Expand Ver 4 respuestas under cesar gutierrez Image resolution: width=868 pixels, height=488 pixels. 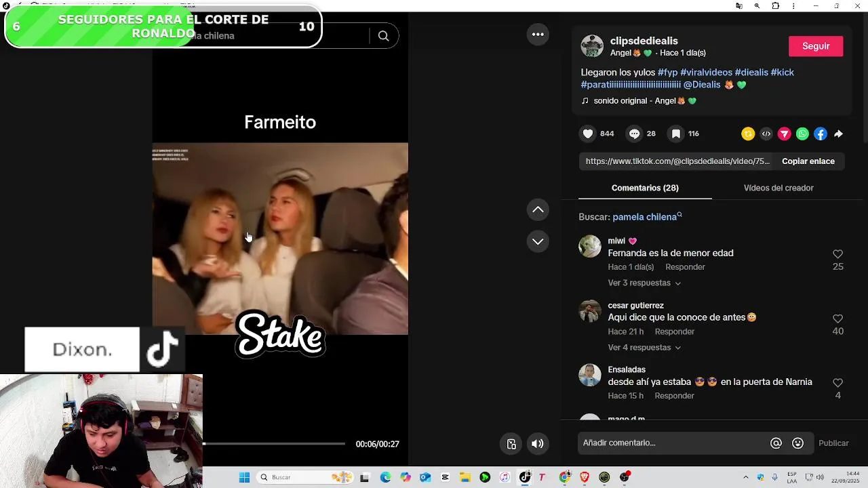(644, 348)
